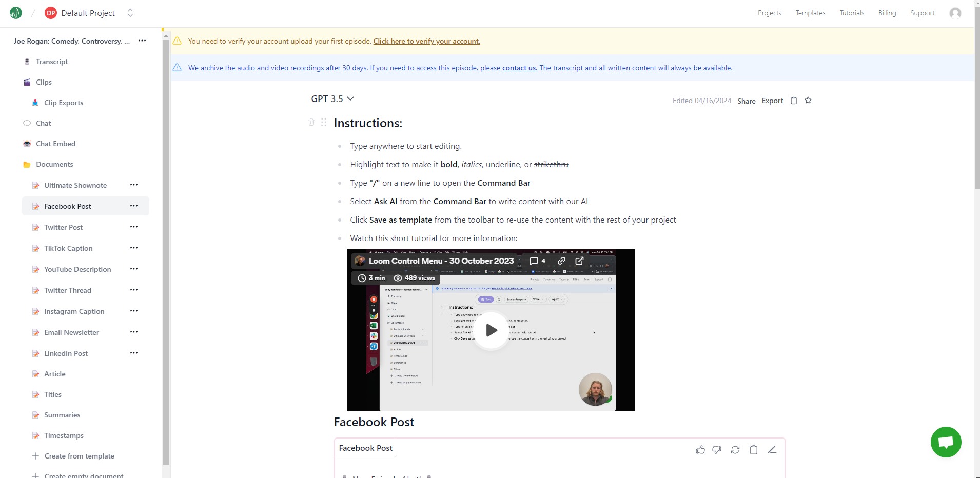The image size is (980, 478).
Task: Open the Loom video in a new tab
Action: (579, 261)
